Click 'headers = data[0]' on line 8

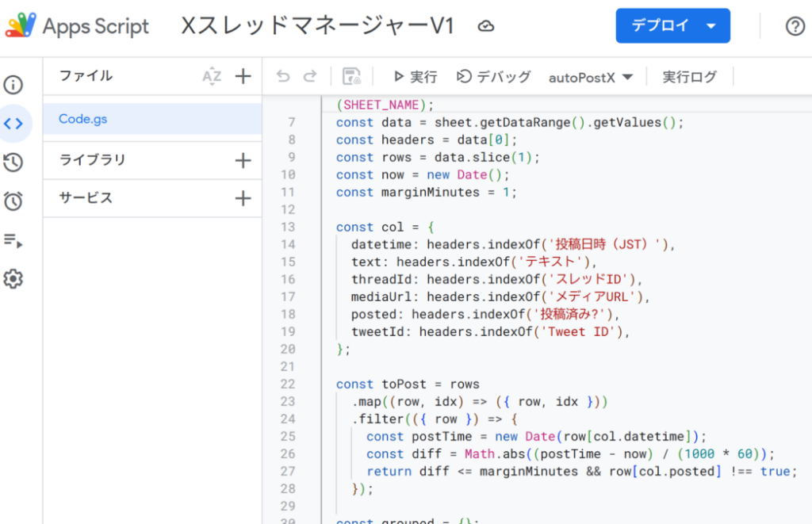pos(446,140)
